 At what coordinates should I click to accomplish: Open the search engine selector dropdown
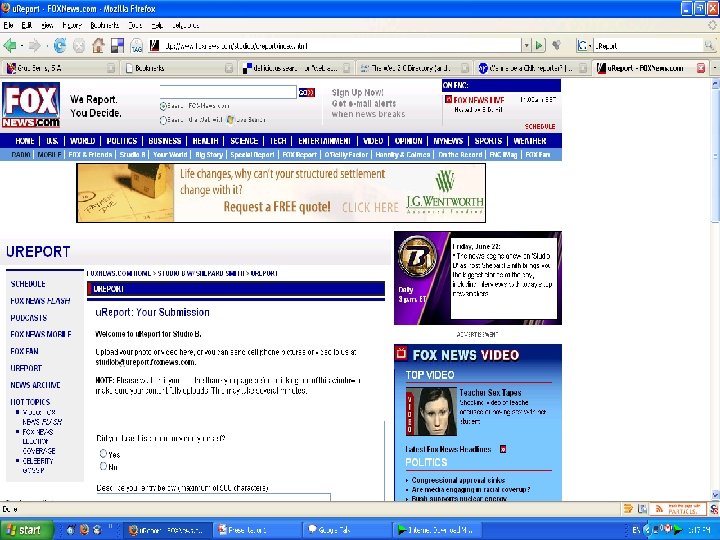tap(584, 45)
